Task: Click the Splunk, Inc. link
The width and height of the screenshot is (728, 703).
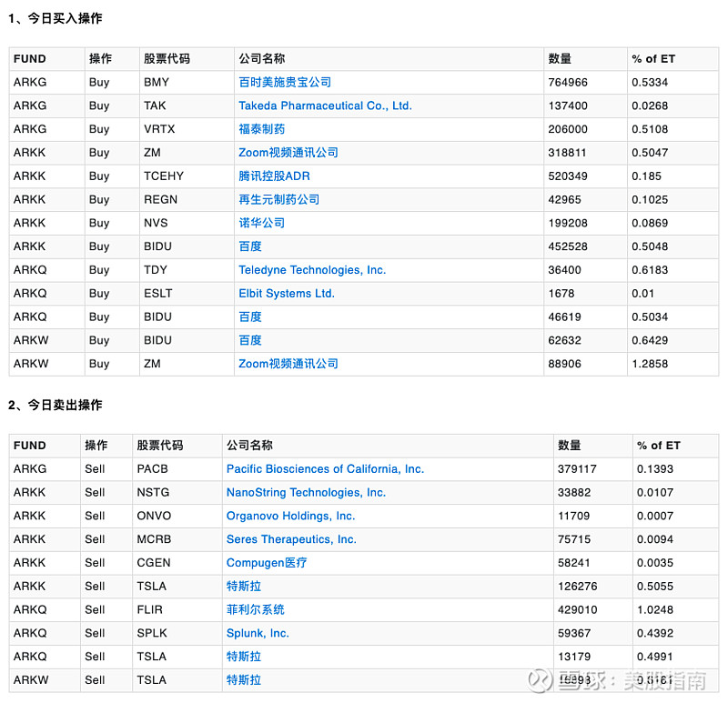Action: tap(258, 633)
